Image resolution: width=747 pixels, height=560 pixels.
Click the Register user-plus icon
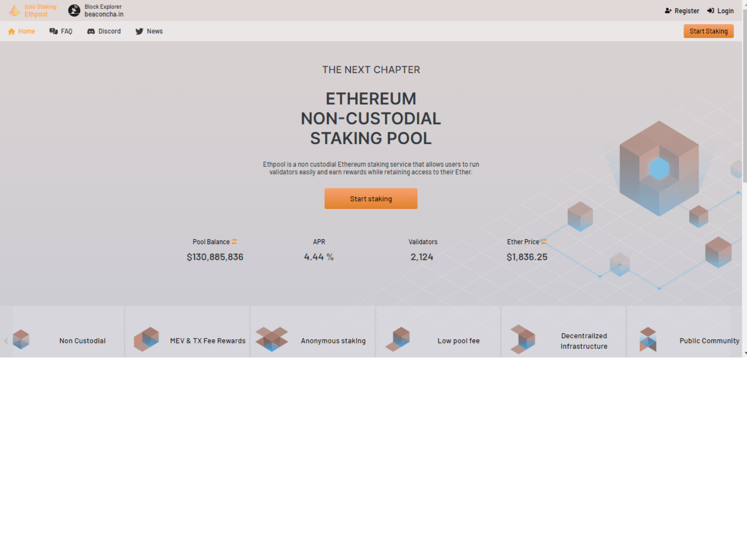pyautogui.click(x=668, y=11)
